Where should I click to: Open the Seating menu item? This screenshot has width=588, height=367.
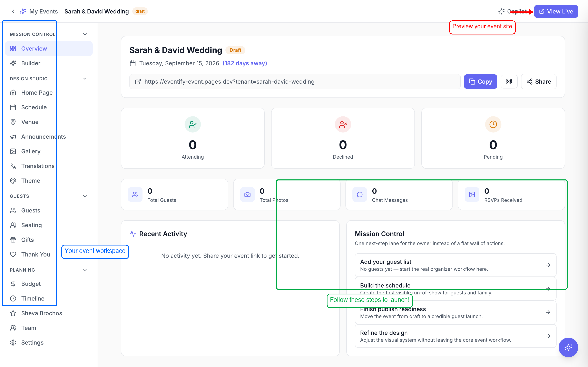coord(31,225)
